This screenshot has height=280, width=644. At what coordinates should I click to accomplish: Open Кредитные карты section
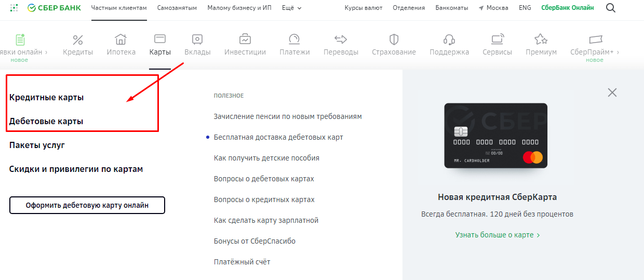[x=46, y=97]
